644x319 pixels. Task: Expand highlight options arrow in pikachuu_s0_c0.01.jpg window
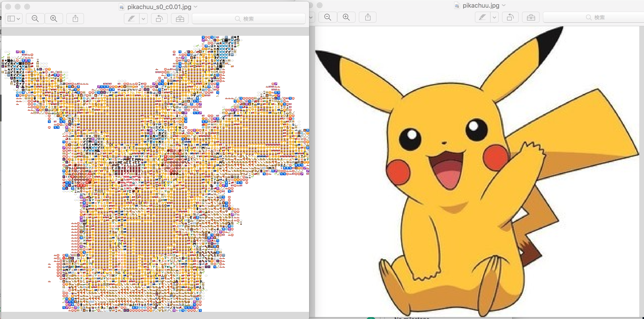pyautogui.click(x=143, y=19)
